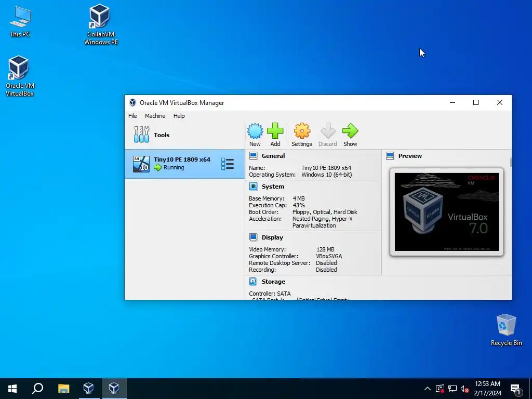
Task: Click the Display monitor icon
Action: click(253, 237)
